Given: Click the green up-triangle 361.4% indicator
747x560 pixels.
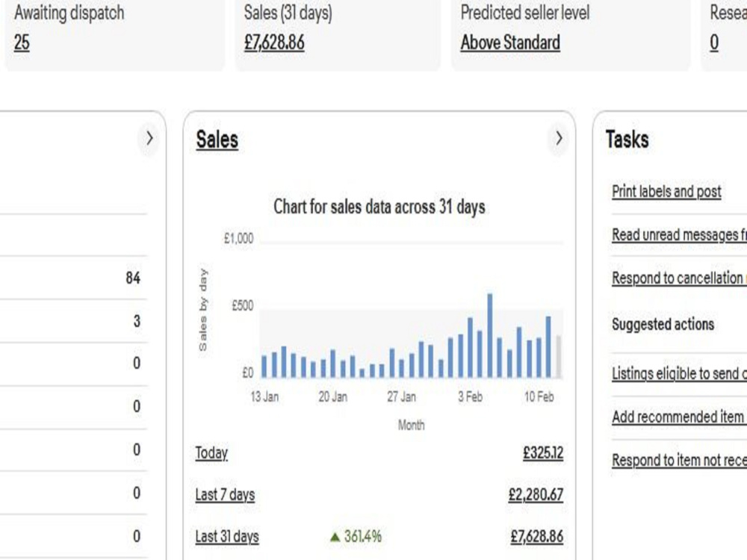Looking at the screenshot, I should [356, 537].
